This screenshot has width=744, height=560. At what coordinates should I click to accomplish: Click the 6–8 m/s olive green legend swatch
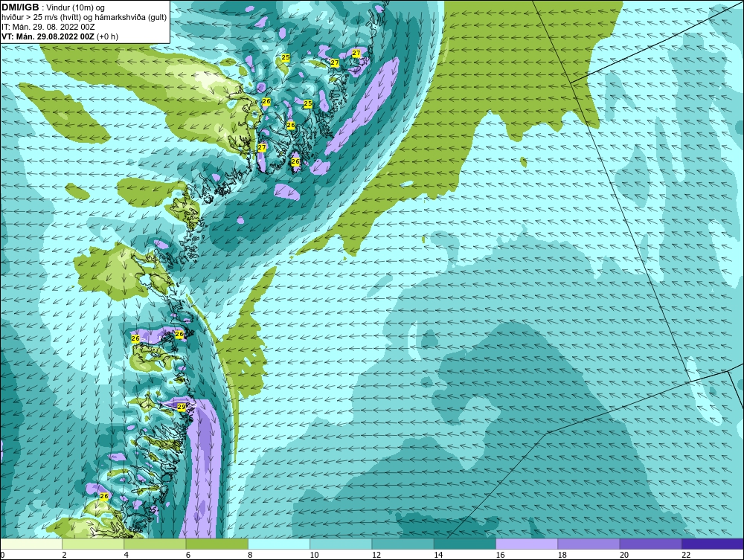217,544
